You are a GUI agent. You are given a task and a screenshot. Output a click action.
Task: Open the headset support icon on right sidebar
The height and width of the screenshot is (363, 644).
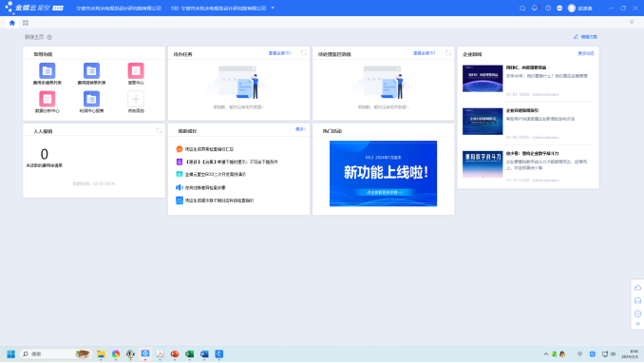coord(637,301)
